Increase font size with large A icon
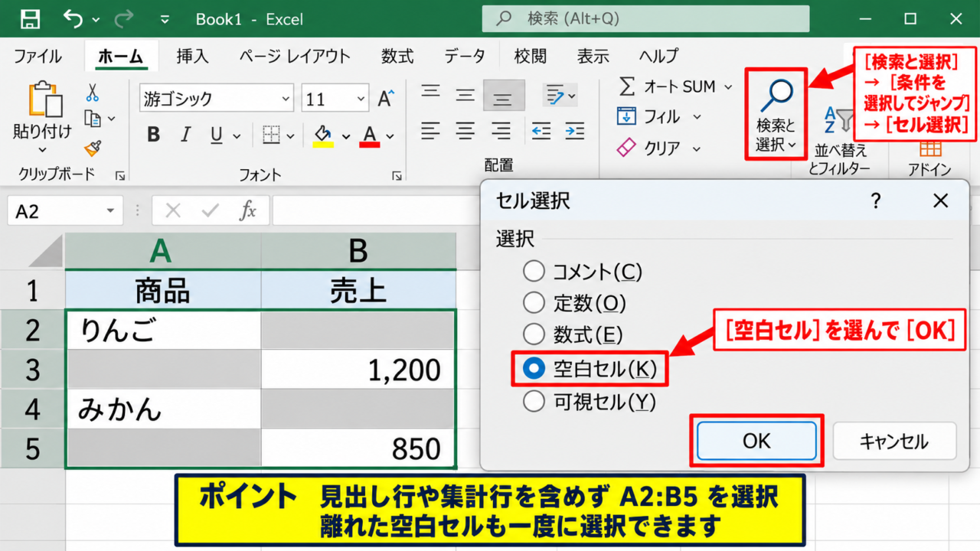 [386, 98]
